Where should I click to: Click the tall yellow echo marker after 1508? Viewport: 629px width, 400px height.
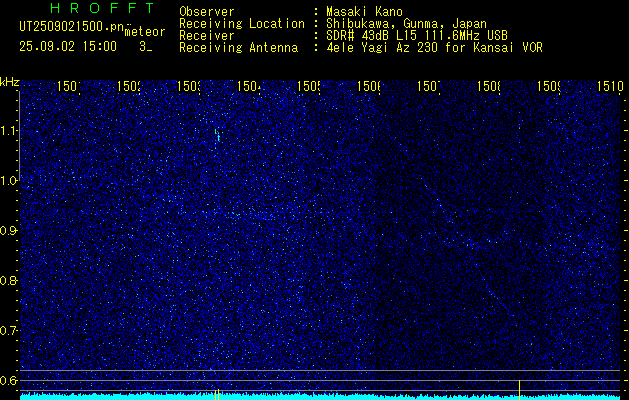point(519,389)
